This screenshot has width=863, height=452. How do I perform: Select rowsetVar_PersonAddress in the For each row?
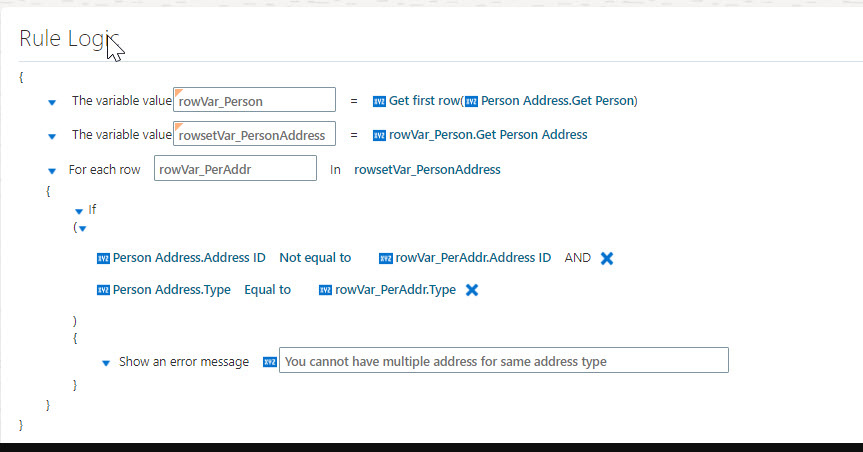click(x=427, y=170)
